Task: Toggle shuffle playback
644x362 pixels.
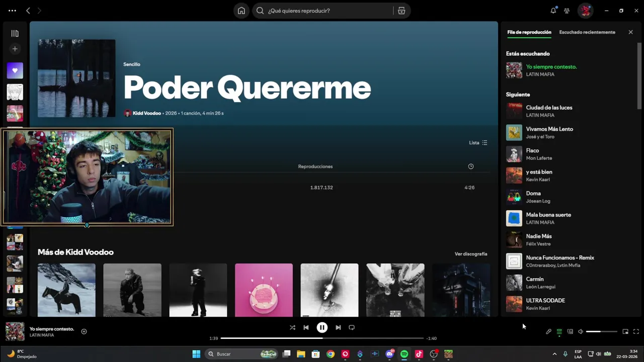Action: (292, 327)
